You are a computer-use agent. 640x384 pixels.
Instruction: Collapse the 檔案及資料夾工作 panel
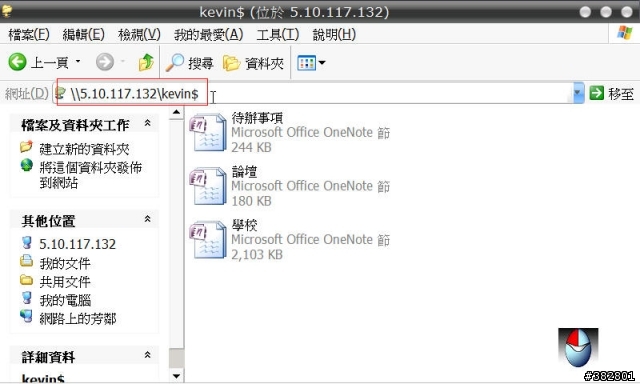click(x=147, y=123)
